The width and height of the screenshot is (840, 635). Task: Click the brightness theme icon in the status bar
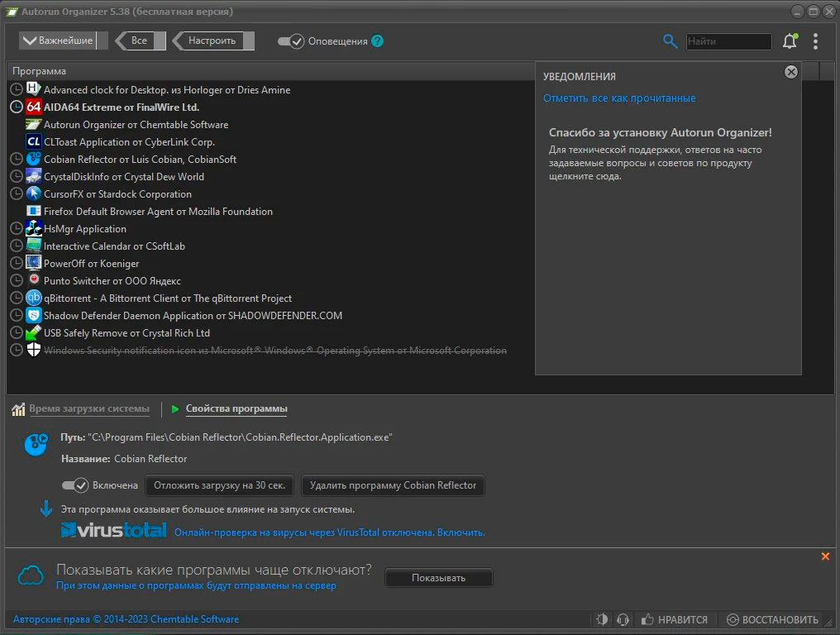(x=602, y=619)
